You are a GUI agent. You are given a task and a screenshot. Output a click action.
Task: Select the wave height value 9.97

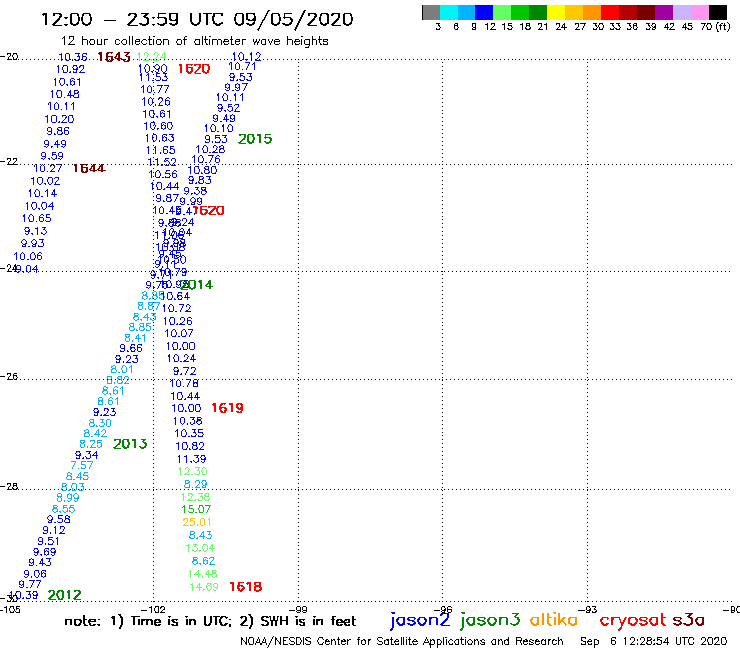pos(236,87)
